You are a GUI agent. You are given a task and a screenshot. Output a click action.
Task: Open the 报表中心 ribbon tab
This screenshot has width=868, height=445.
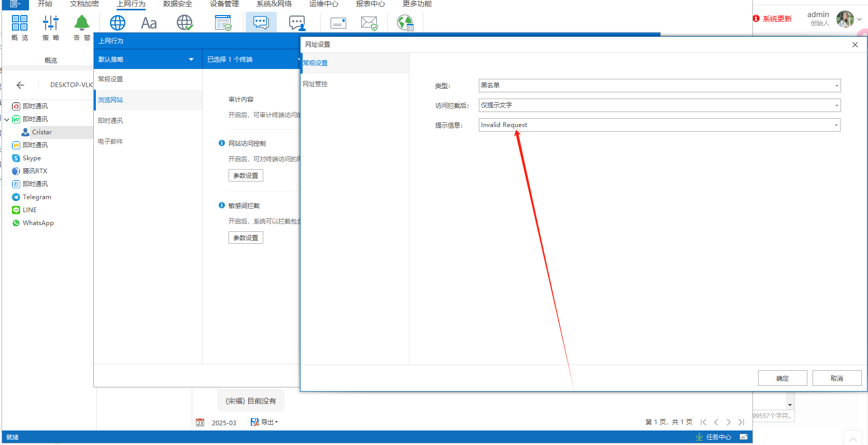point(371,4)
